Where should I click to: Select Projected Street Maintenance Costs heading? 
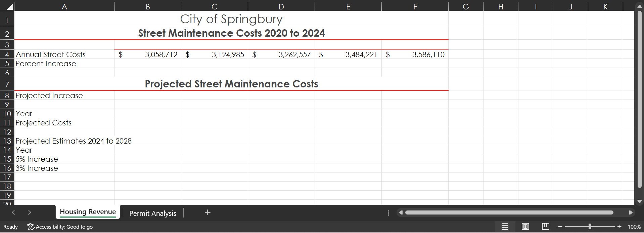pyautogui.click(x=231, y=84)
